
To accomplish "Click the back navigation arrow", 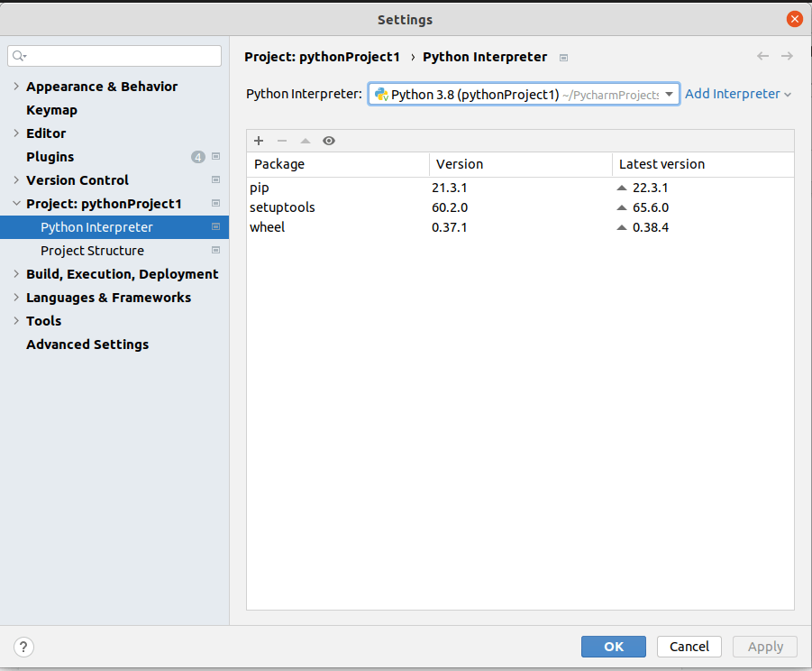I will [x=763, y=57].
